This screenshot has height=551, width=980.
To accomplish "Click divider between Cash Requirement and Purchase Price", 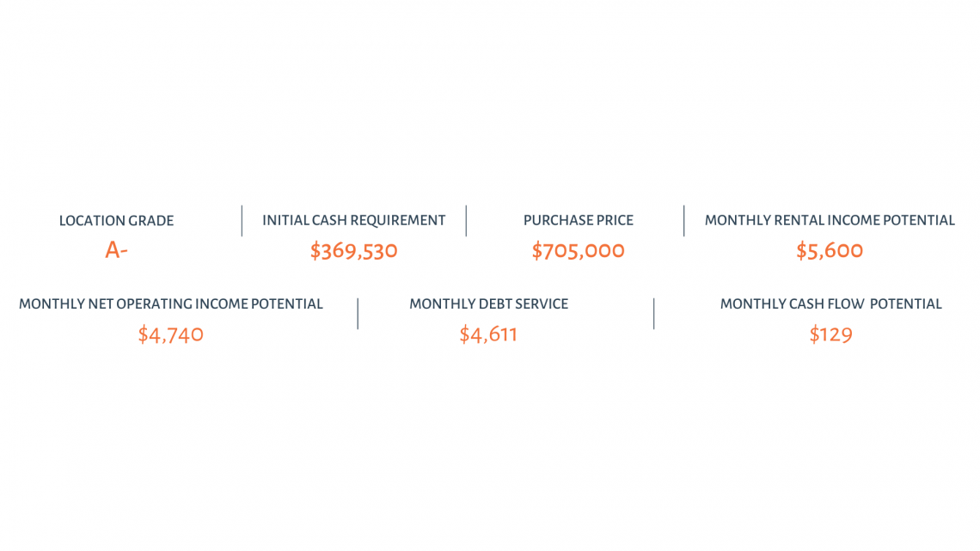I will [466, 221].
